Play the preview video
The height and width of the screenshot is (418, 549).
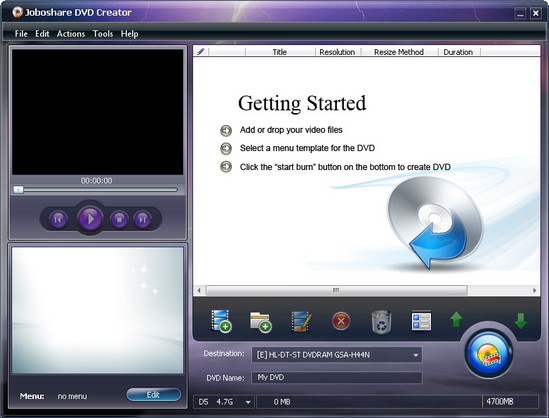point(90,219)
